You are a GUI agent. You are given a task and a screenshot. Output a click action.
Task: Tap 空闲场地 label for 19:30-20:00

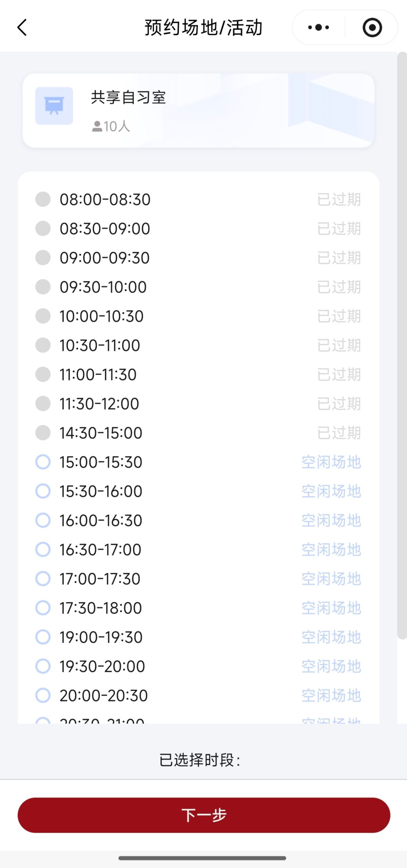(331, 666)
